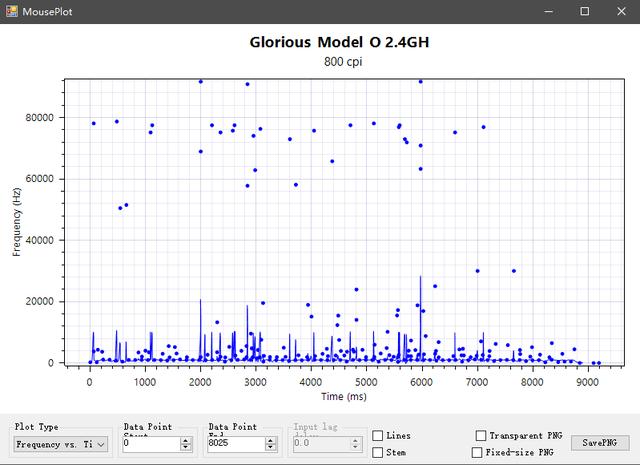Decrease Data Point End with down arrow
The height and width of the screenshot is (465, 640).
271,448
